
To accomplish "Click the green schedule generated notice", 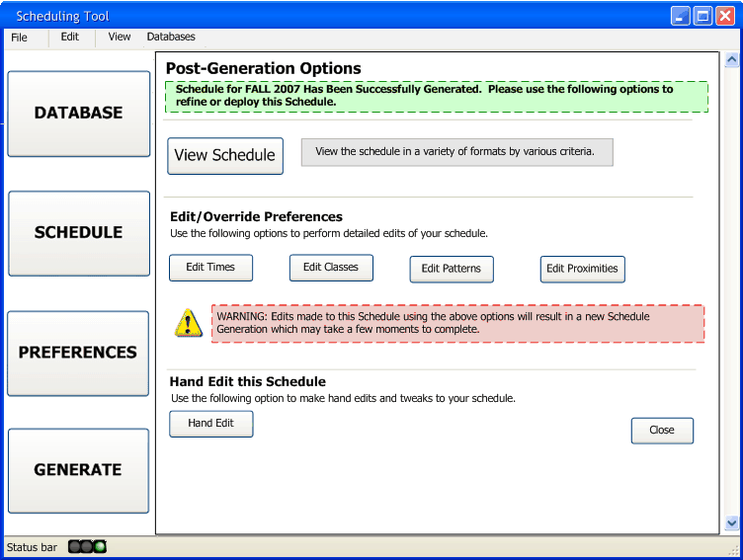I will pos(437,97).
